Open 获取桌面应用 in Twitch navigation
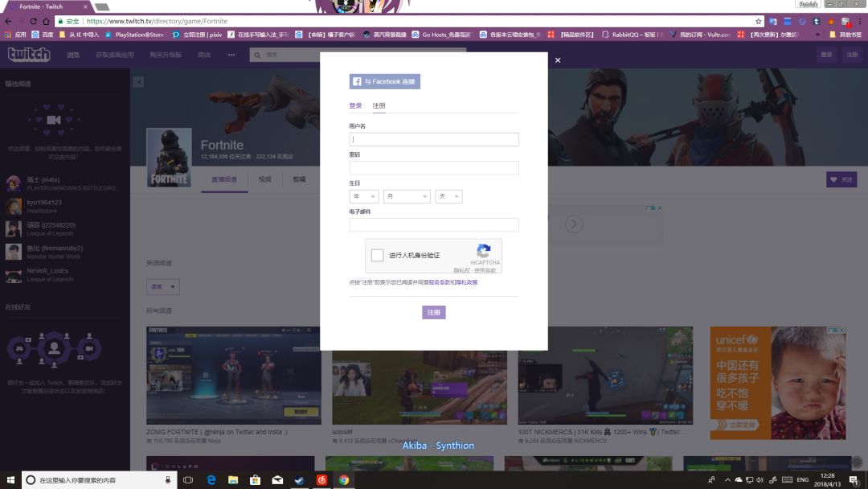868x489 pixels. click(x=115, y=55)
